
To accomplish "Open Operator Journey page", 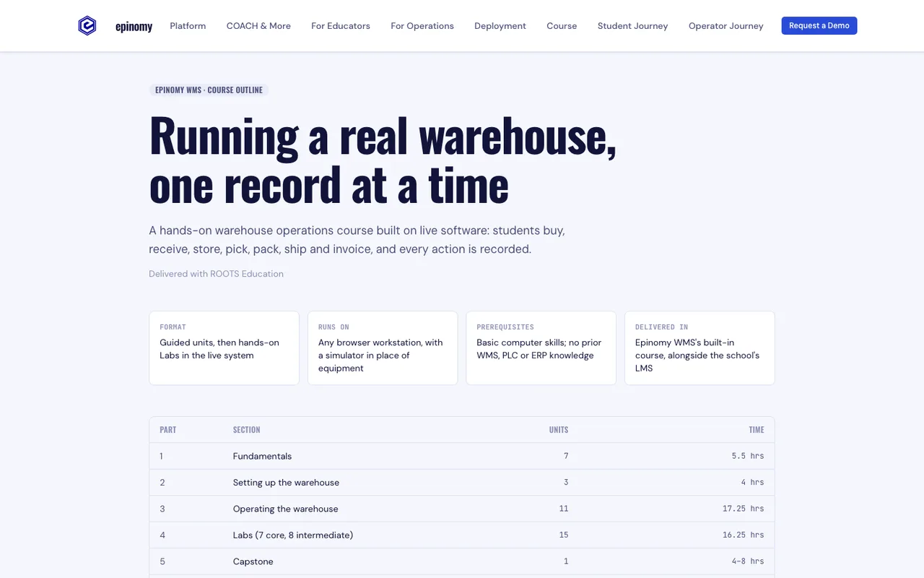I will [x=725, y=26].
